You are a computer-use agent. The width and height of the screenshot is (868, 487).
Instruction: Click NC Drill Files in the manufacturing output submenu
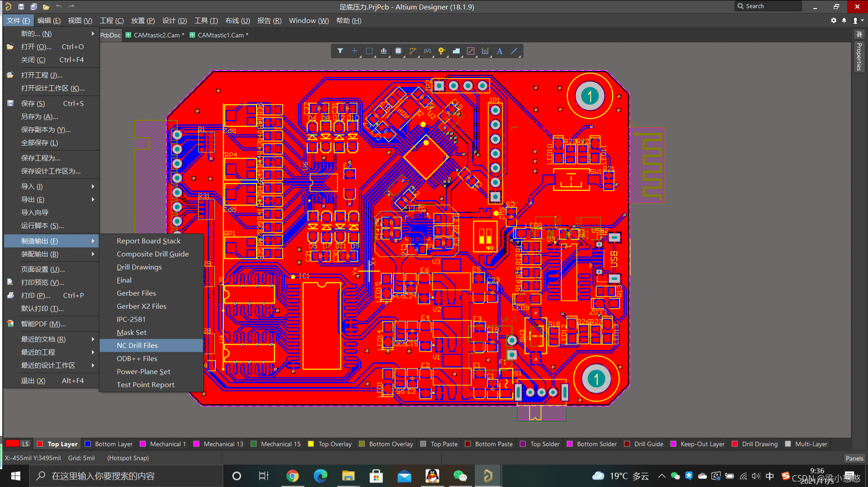pos(138,345)
